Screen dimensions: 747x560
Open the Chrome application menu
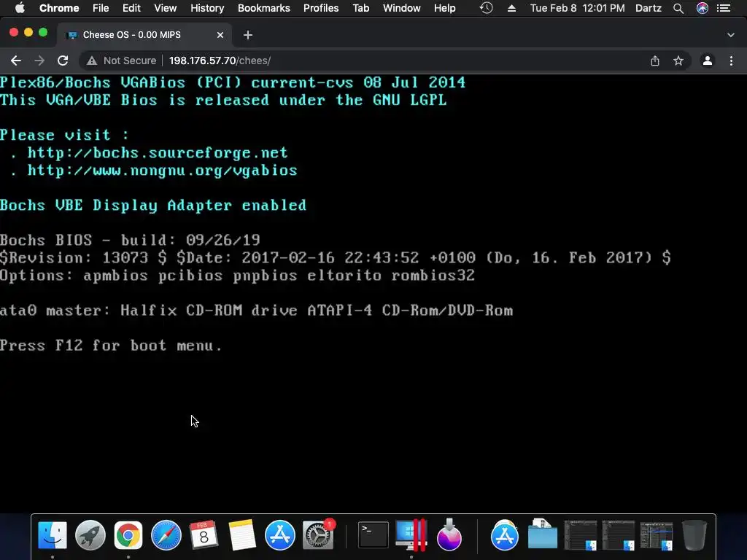coord(59,8)
